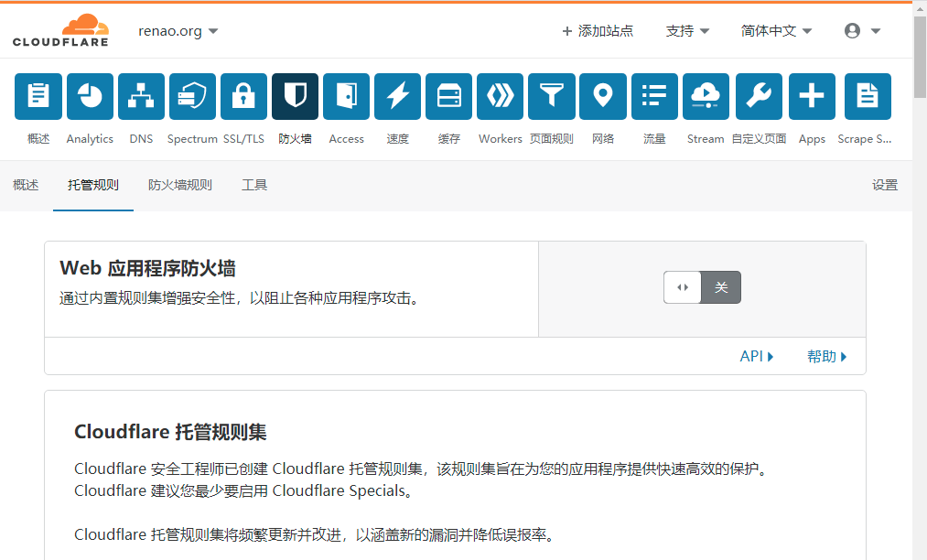Click the DNS network icon
927x560 pixels.
(x=141, y=97)
